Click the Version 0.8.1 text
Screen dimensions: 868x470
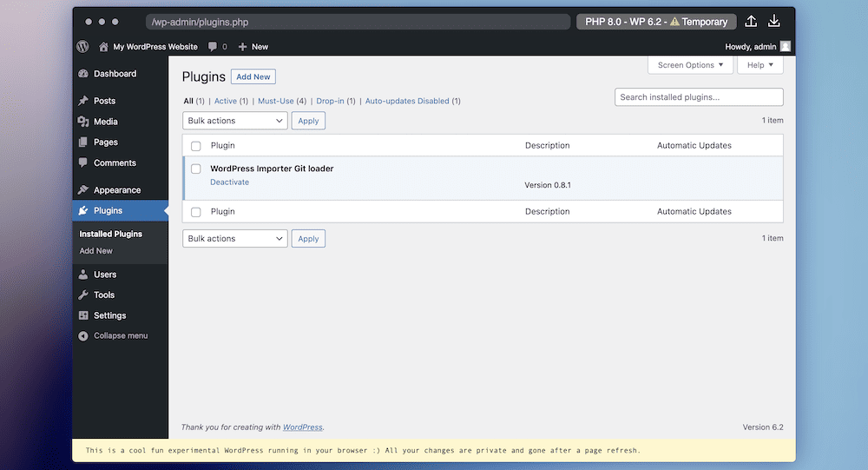[548, 185]
